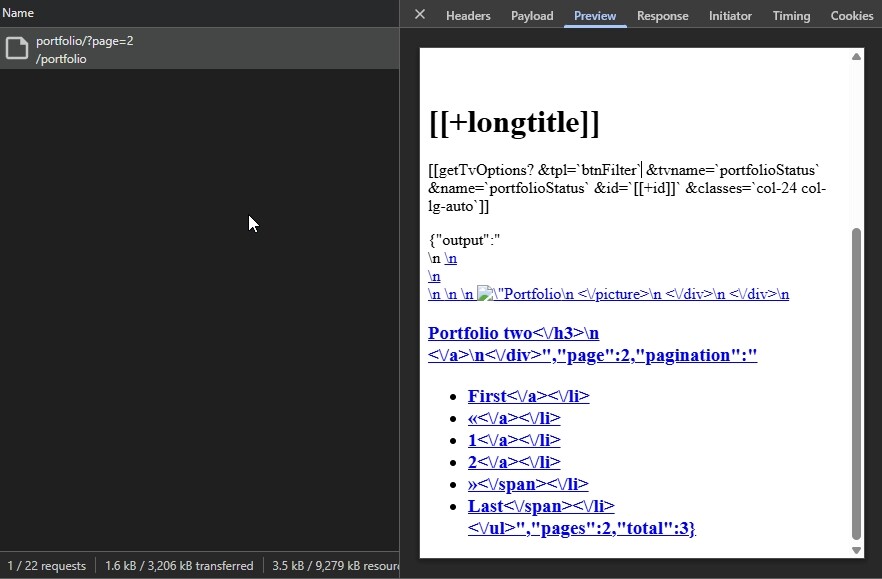Click the Last pagination link
This screenshot has height=579, width=882.
pos(485,506)
